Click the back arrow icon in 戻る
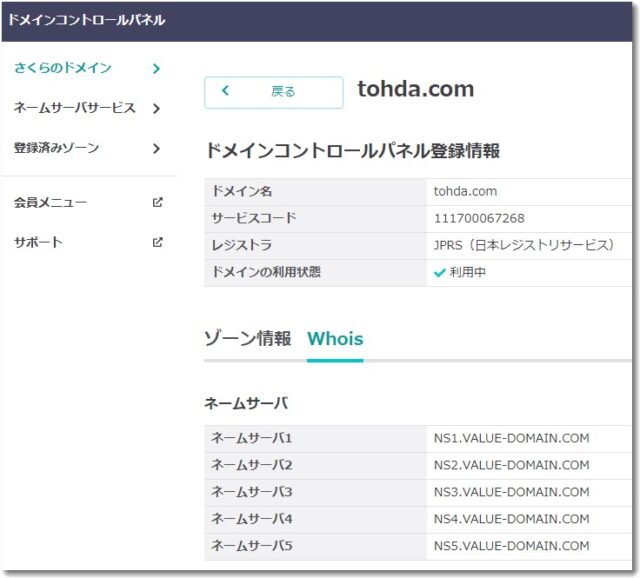Image resolution: width=640 pixels, height=578 pixels. tap(225, 91)
